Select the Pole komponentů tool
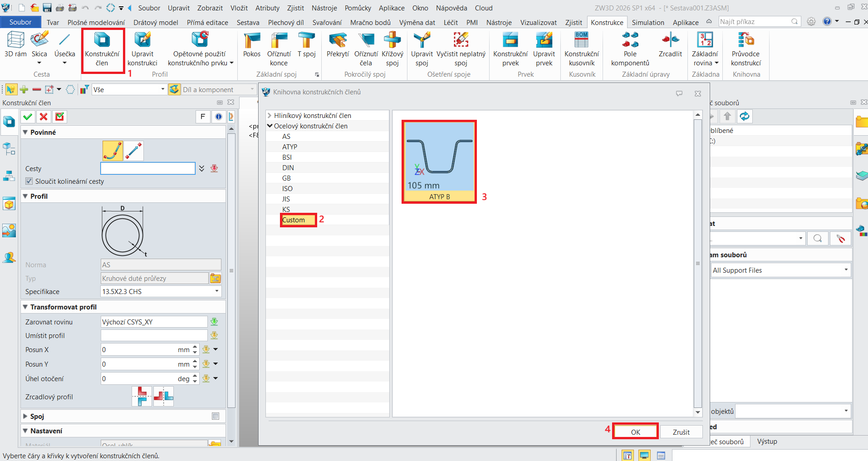Image resolution: width=868 pixels, height=461 pixels. pos(630,49)
